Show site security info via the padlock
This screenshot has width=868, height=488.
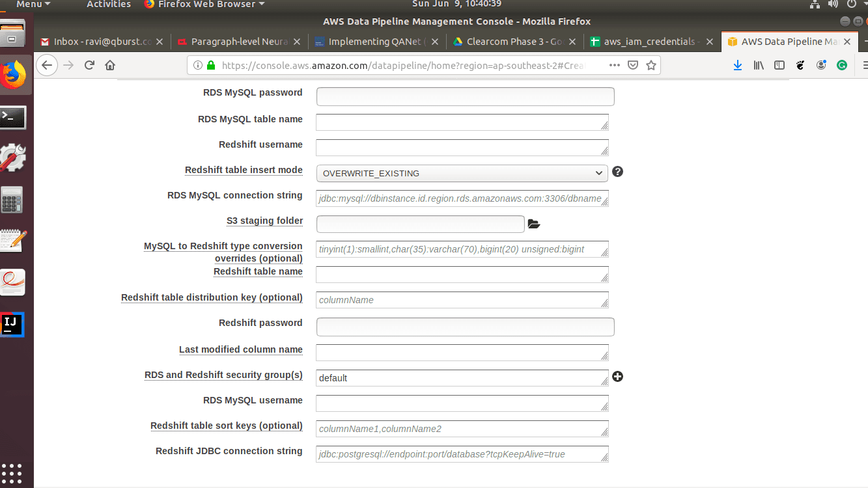(211, 65)
